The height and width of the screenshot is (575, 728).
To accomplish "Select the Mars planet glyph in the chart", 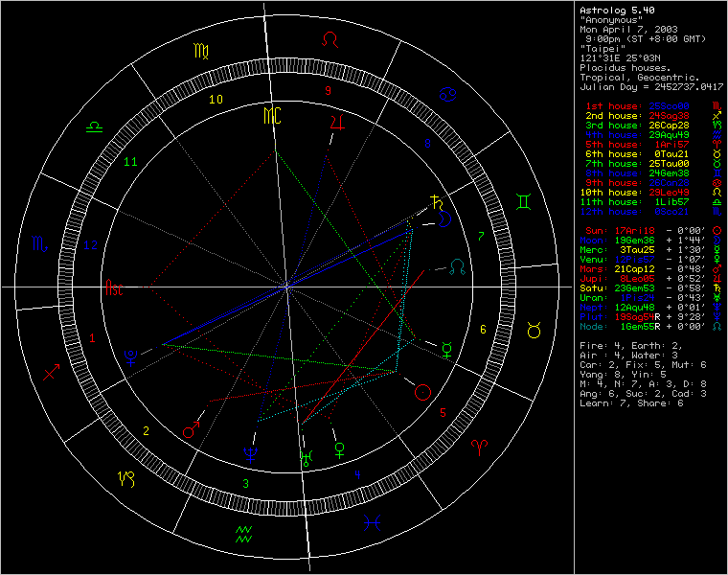I will pyautogui.click(x=192, y=429).
